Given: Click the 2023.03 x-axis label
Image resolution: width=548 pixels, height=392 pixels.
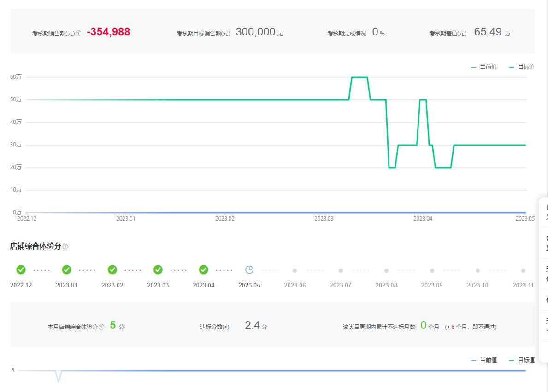Looking at the screenshot, I should pyautogui.click(x=324, y=219).
